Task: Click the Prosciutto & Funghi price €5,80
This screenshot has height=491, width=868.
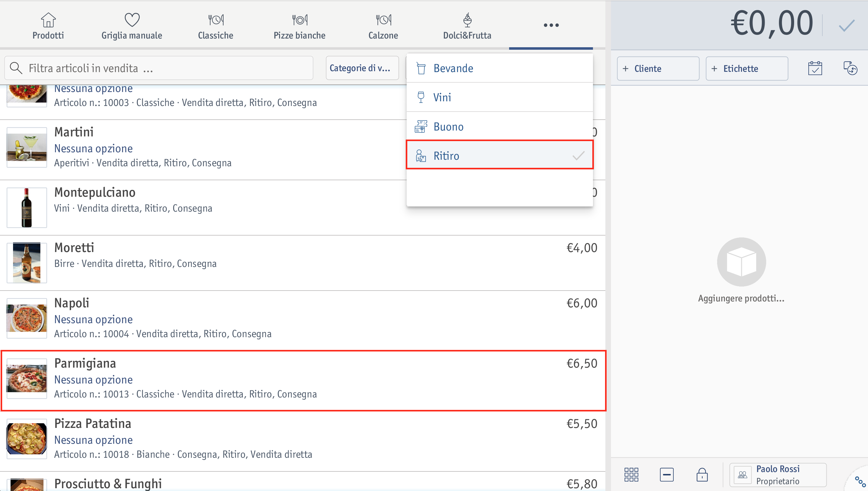Action: pos(581,484)
